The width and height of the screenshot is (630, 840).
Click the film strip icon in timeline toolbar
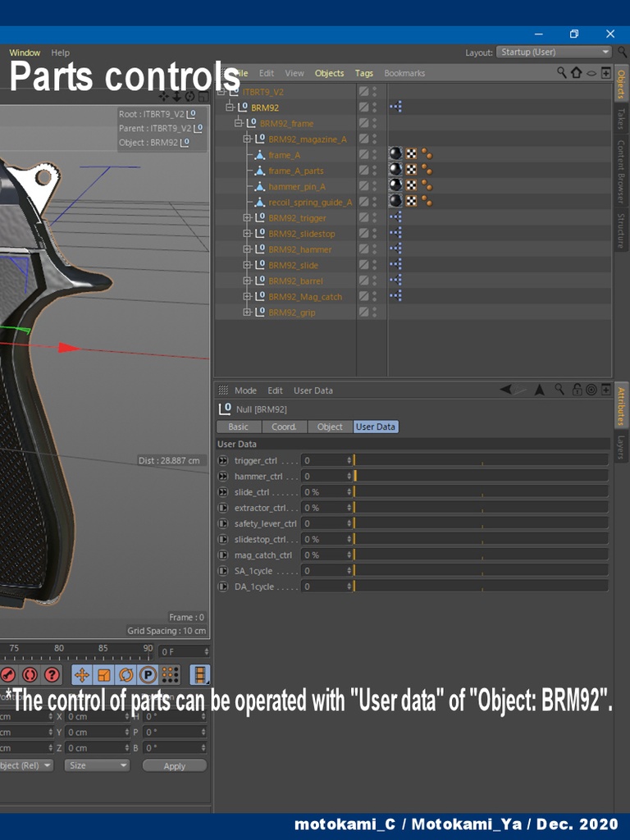(x=200, y=675)
